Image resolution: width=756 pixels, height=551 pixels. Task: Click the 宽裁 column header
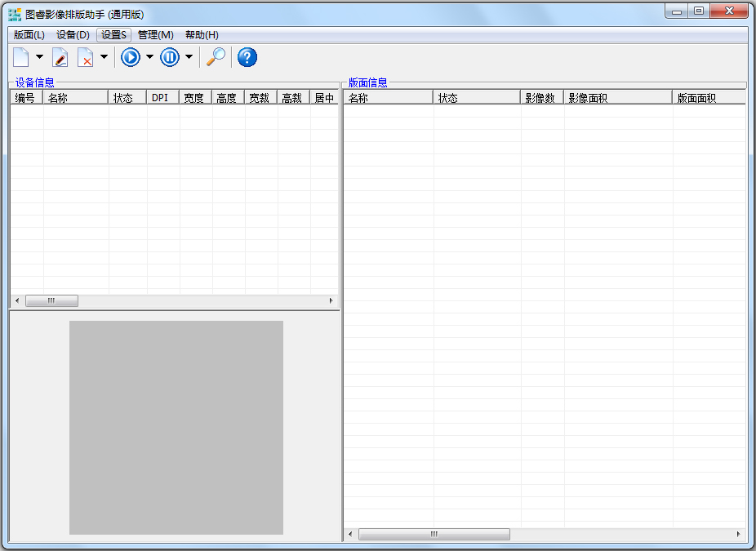260,98
